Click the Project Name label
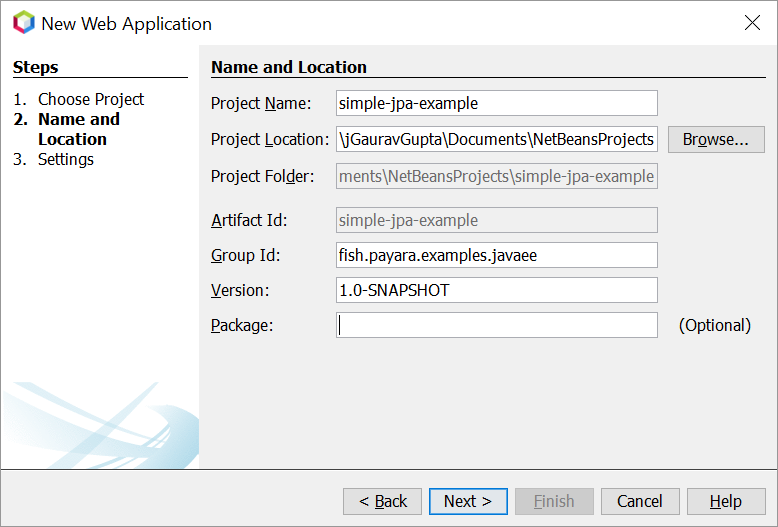Screen dimensions: 778x527 [261, 103]
